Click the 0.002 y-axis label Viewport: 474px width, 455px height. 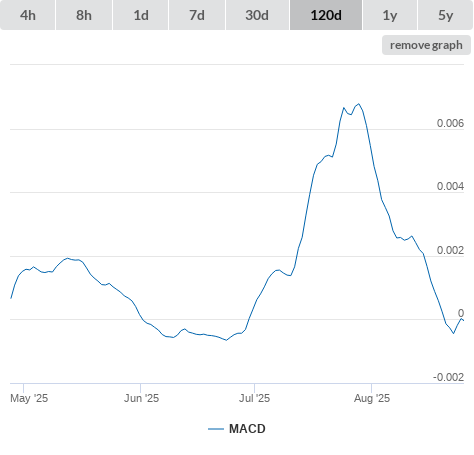coord(450,250)
